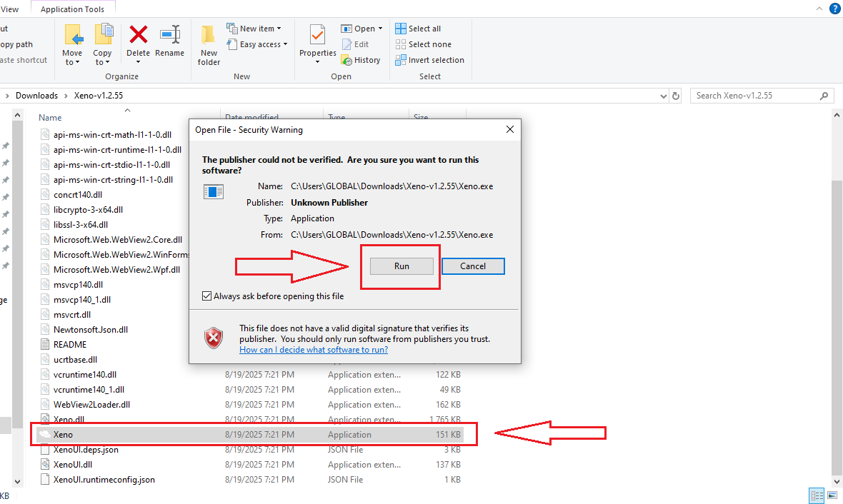Click Downloads in address breadcrumb

click(x=36, y=96)
